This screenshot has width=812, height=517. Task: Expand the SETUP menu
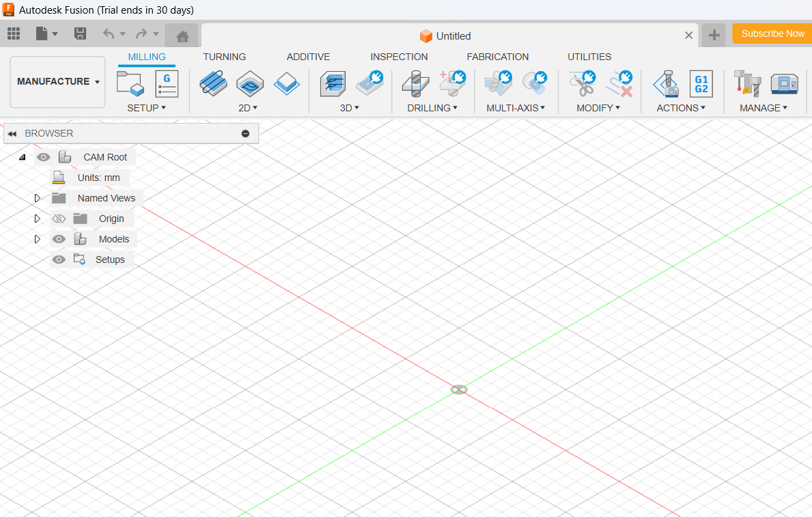147,108
